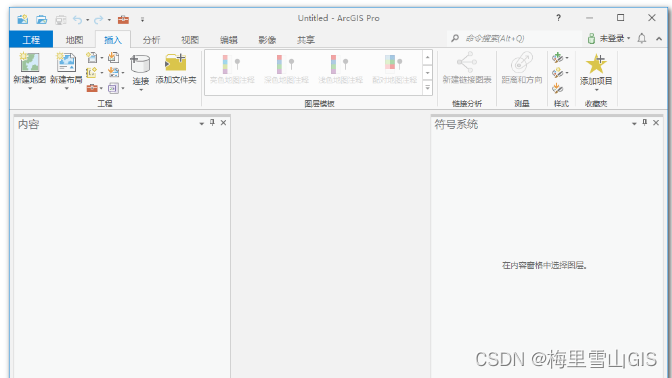Click the New Report icon in 工程 group
This screenshot has width=672, height=378.
pyautogui.click(x=92, y=57)
